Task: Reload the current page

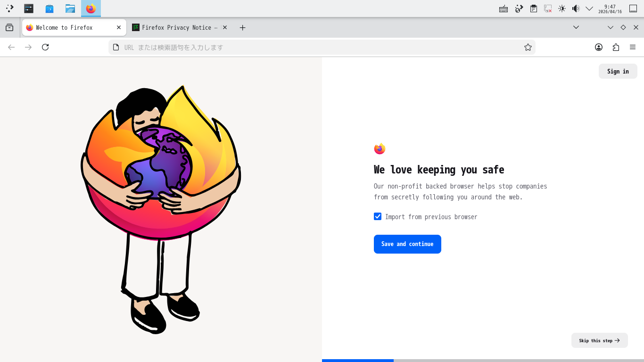Action: click(x=45, y=47)
